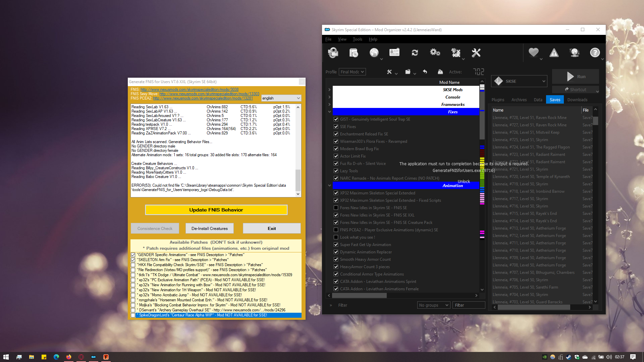Open the File menu
The image size is (644, 362).
point(328,39)
